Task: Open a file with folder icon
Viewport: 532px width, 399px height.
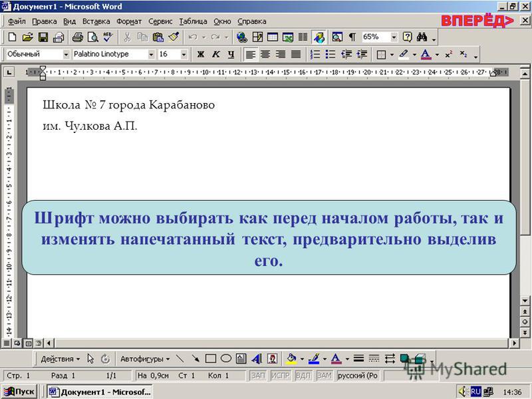Action: [27, 37]
